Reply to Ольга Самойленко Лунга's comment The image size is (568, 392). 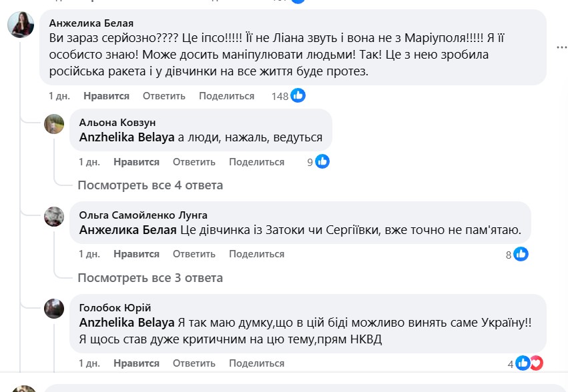point(194,254)
